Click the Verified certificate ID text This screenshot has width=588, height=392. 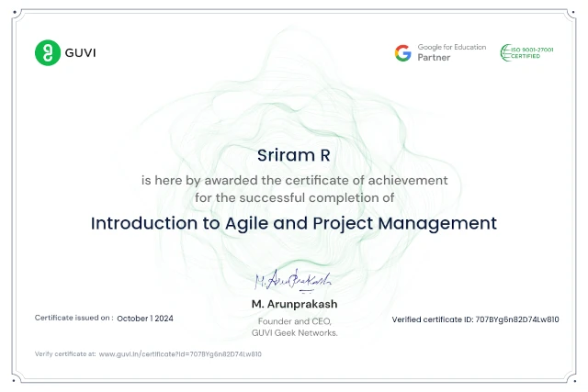click(x=476, y=319)
